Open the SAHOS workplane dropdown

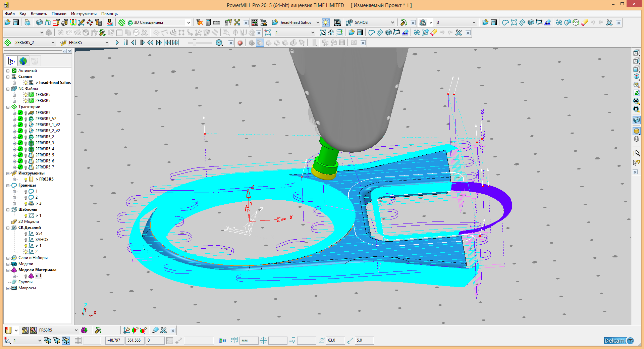coord(392,22)
